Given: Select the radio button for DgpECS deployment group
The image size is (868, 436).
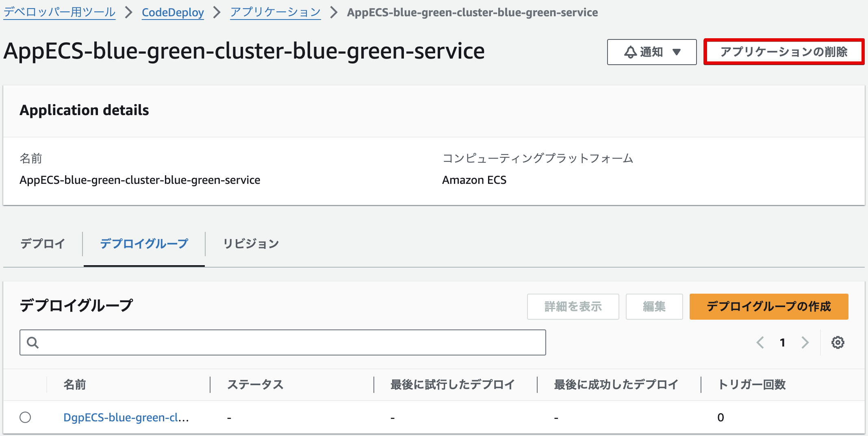Looking at the screenshot, I should pos(25,417).
